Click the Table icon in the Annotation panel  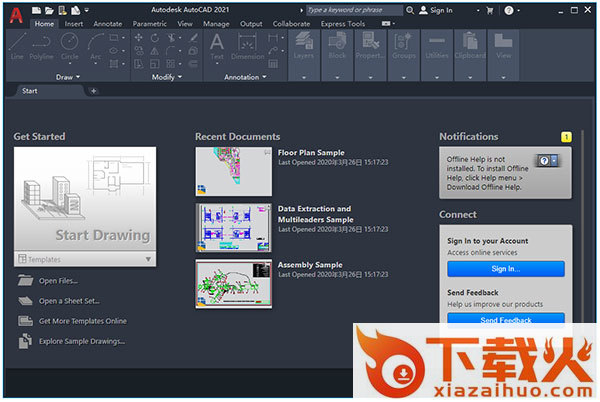[273, 64]
